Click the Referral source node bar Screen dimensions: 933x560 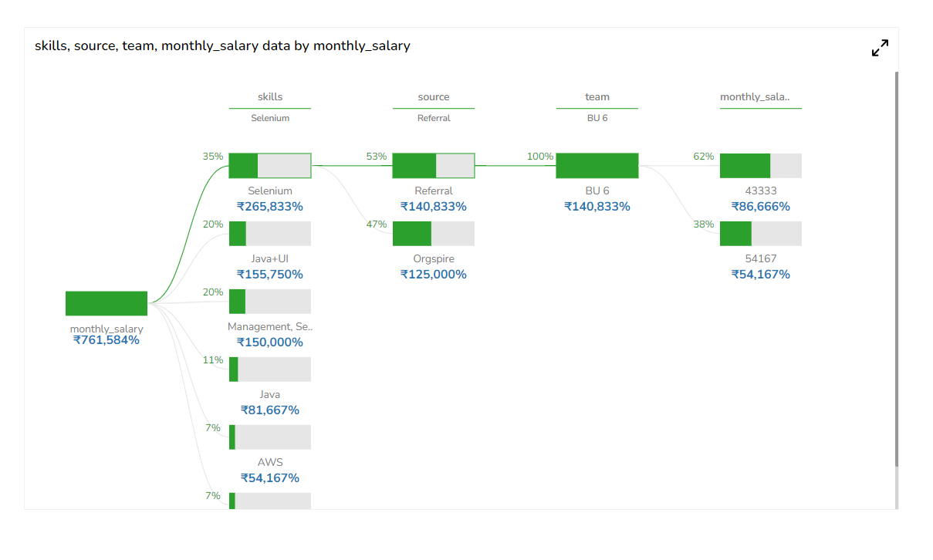tap(434, 166)
